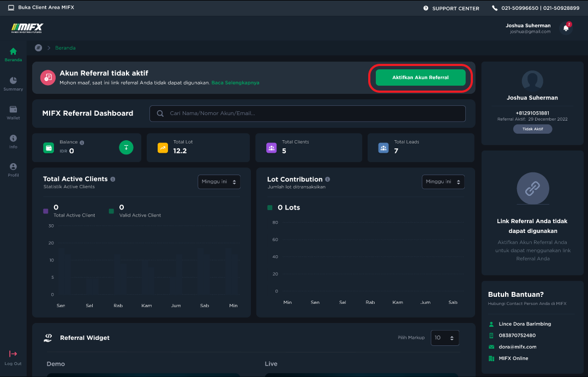This screenshot has height=377, width=588.
Task: Click the Beranda breadcrumb link
Action: (x=65, y=48)
